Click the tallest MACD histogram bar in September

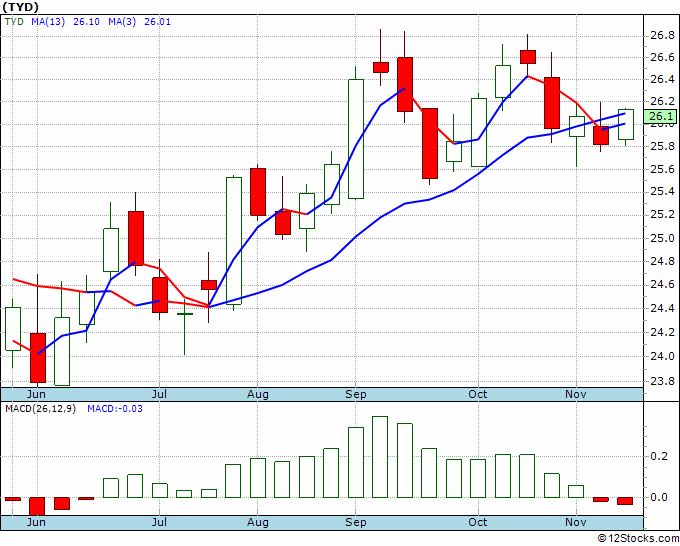point(380,457)
